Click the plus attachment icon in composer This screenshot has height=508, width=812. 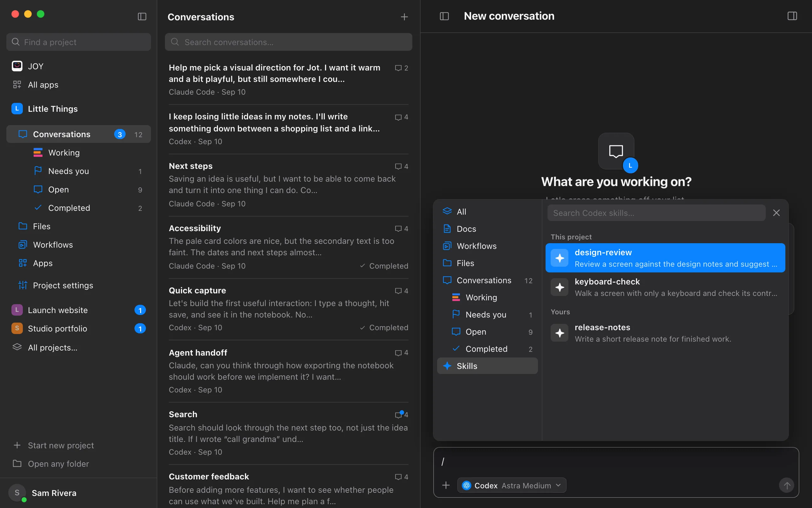[x=446, y=485]
